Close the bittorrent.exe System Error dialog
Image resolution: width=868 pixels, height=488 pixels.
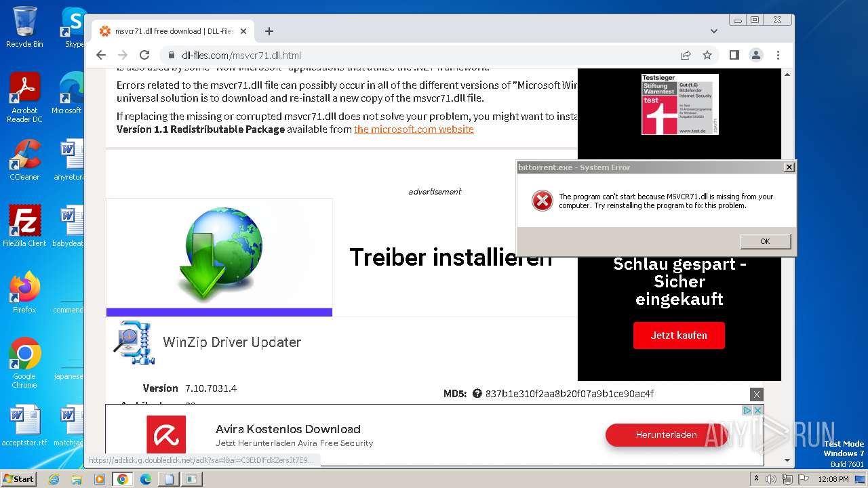pos(789,167)
